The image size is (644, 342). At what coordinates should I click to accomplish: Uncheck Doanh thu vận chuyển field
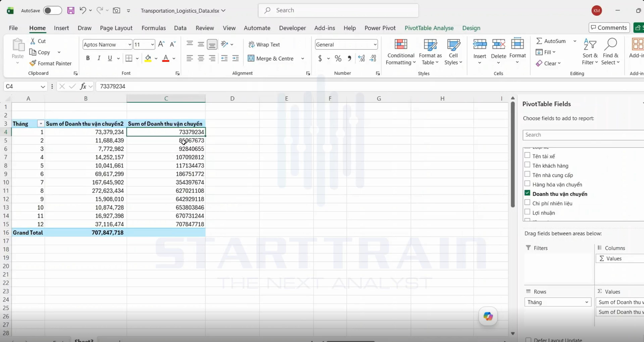[x=527, y=193]
